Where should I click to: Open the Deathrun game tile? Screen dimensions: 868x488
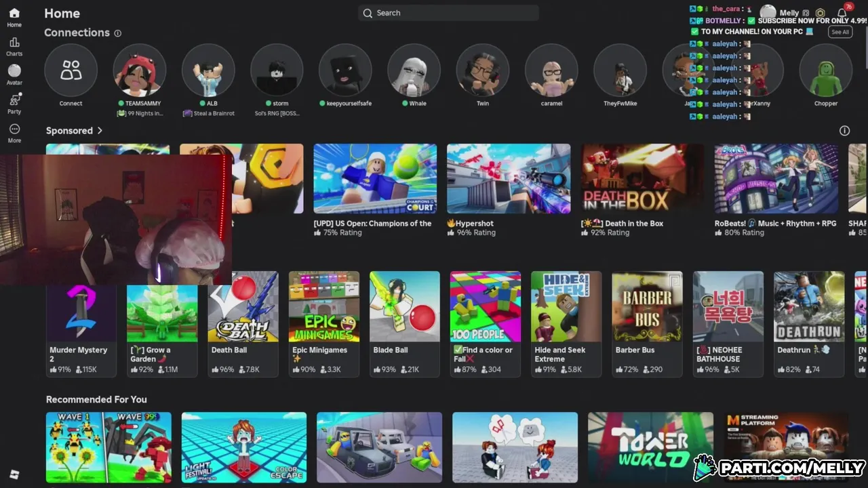[809, 324]
